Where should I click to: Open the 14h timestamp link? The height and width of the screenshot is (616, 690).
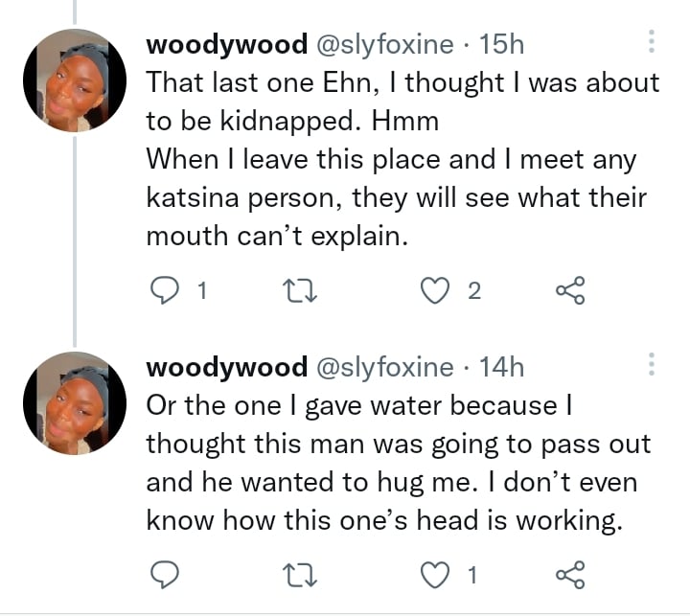[501, 368]
